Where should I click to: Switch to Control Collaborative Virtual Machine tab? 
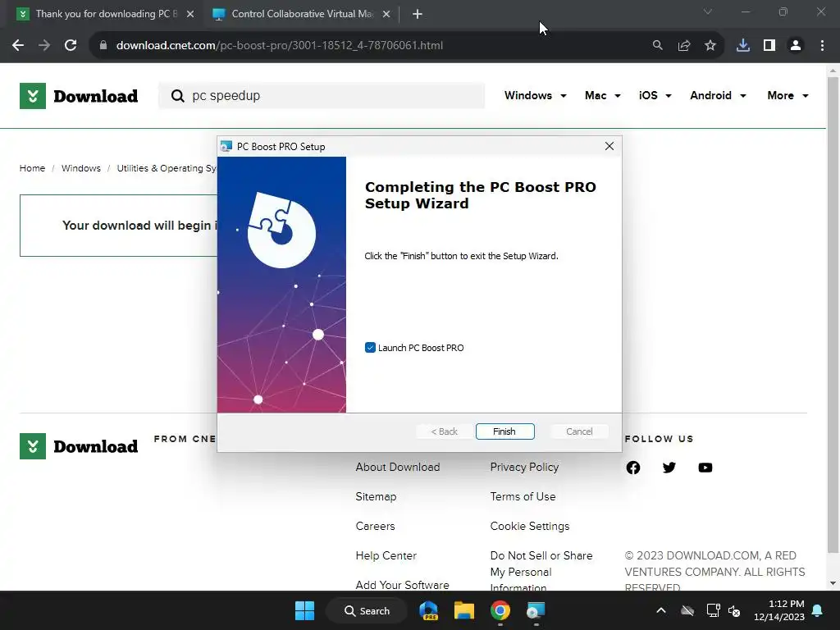[x=302, y=14]
